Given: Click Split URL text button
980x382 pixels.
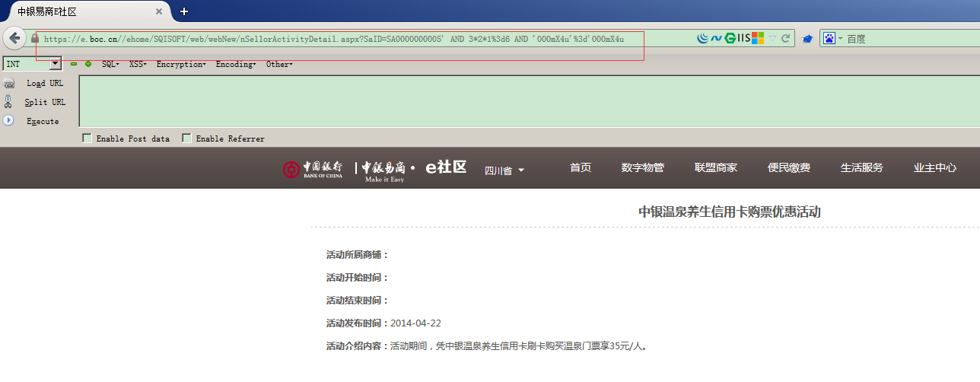Looking at the screenshot, I should point(45,102).
